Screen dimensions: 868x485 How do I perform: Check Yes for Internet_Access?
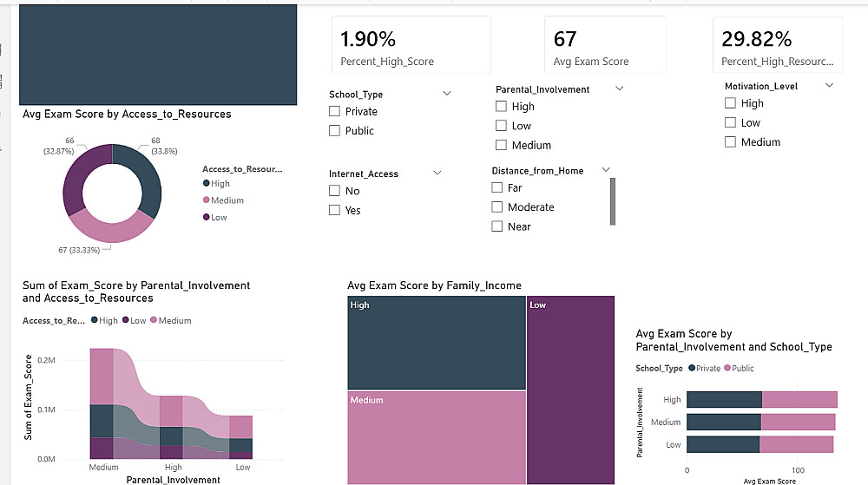pos(335,210)
